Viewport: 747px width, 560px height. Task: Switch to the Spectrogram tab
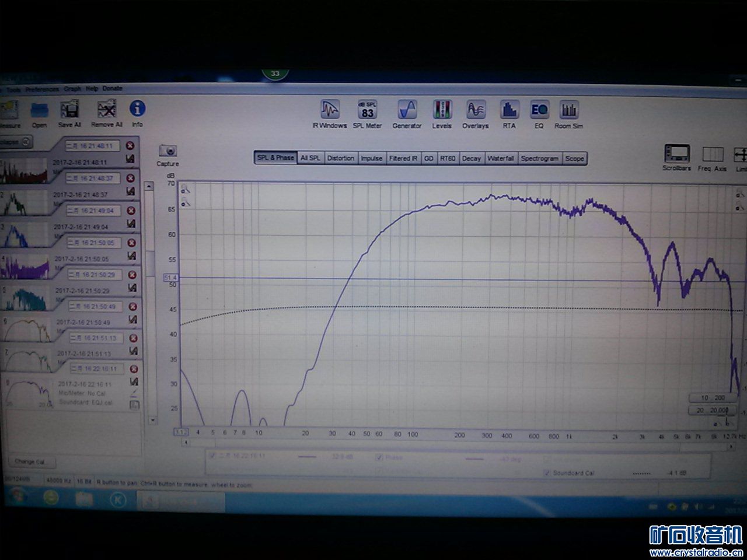[x=540, y=158]
